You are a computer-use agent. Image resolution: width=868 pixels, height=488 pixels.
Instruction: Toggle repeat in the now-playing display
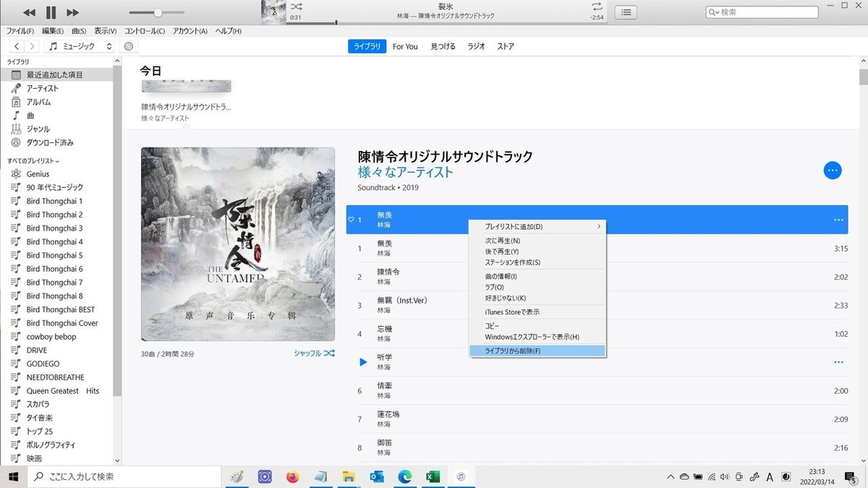coord(596,7)
